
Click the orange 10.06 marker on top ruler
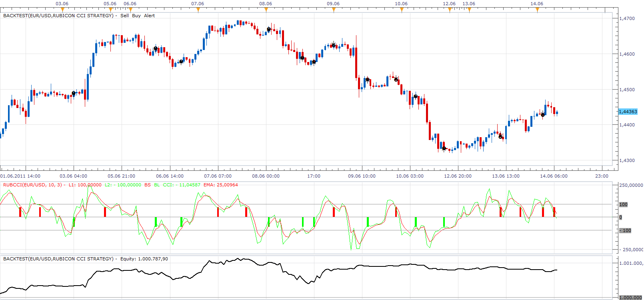(x=402, y=10)
